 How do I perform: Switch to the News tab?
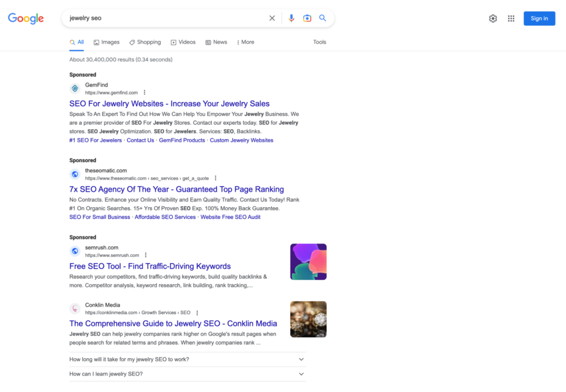point(216,42)
